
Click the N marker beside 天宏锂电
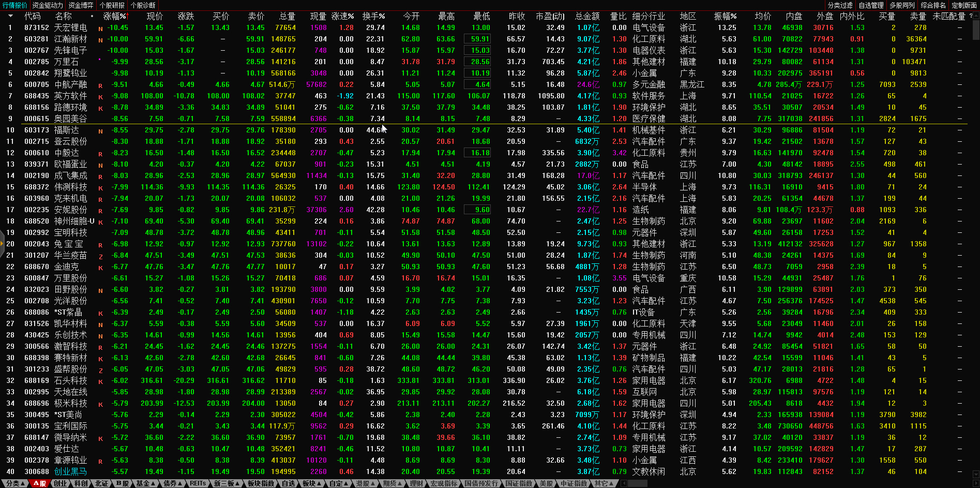[x=100, y=28]
